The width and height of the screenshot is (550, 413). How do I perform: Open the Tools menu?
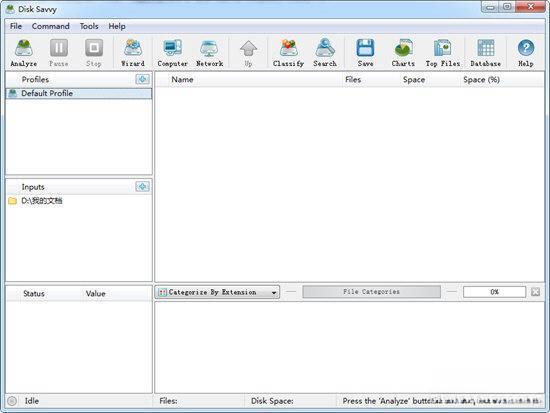[x=89, y=26]
